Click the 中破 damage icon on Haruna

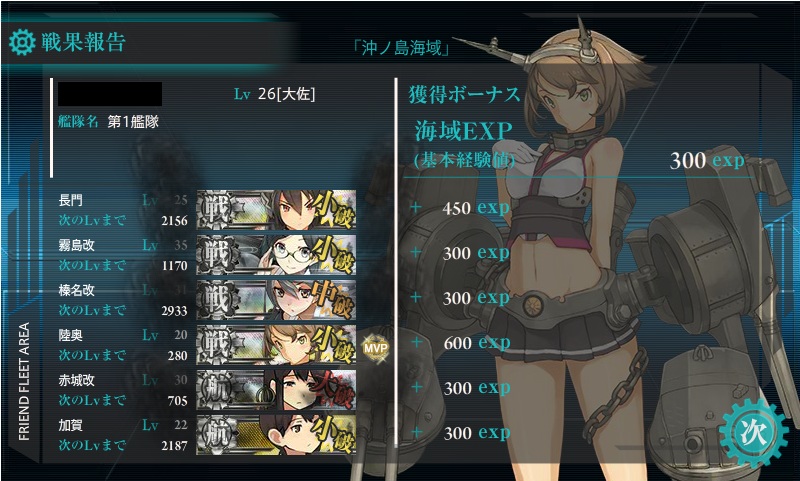coord(333,299)
